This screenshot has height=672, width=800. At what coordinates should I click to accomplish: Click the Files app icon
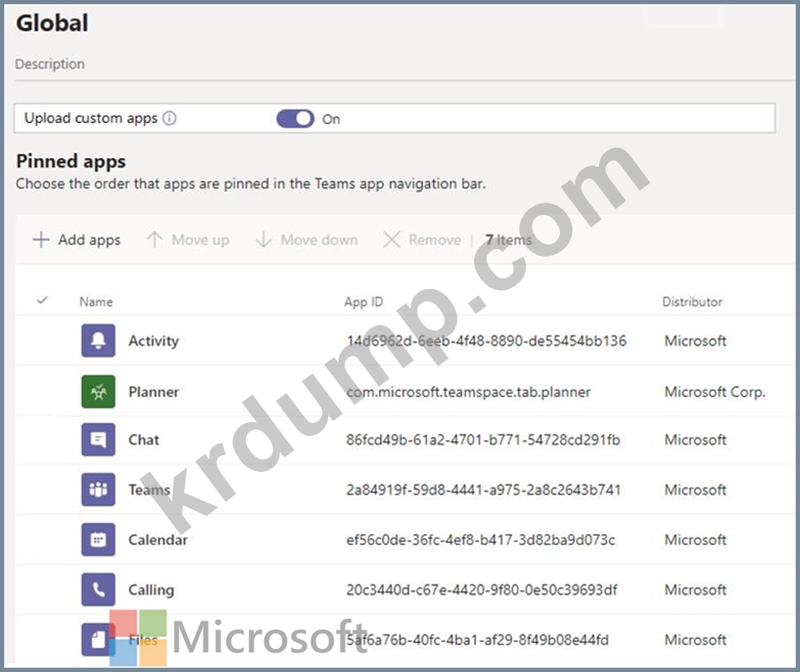pos(98,640)
